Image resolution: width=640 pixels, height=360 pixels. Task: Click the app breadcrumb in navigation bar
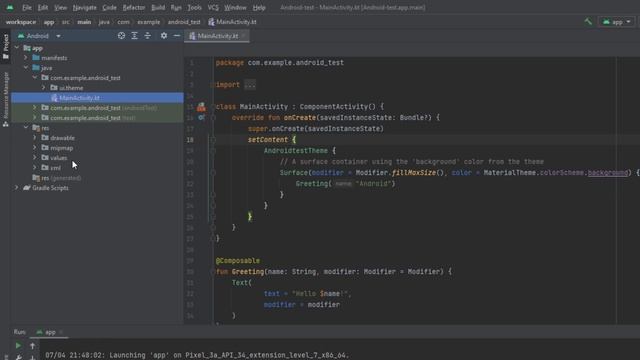(x=49, y=22)
